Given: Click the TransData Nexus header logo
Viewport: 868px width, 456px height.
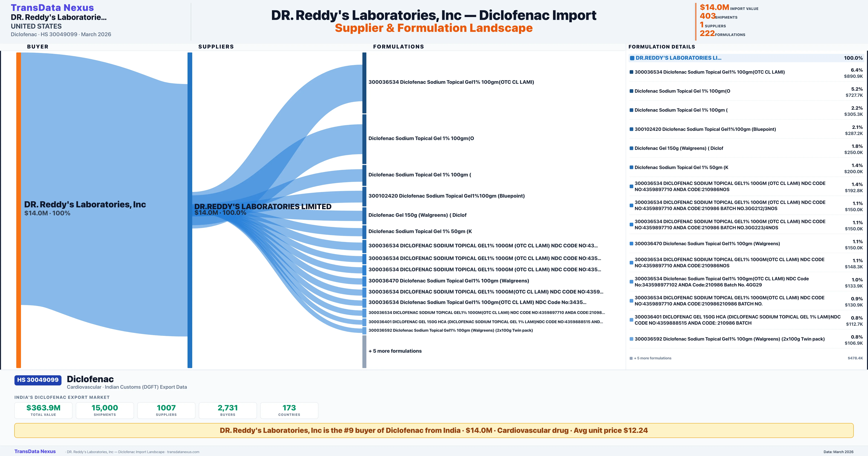Looking at the screenshot, I should pyautogui.click(x=52, y=7).
